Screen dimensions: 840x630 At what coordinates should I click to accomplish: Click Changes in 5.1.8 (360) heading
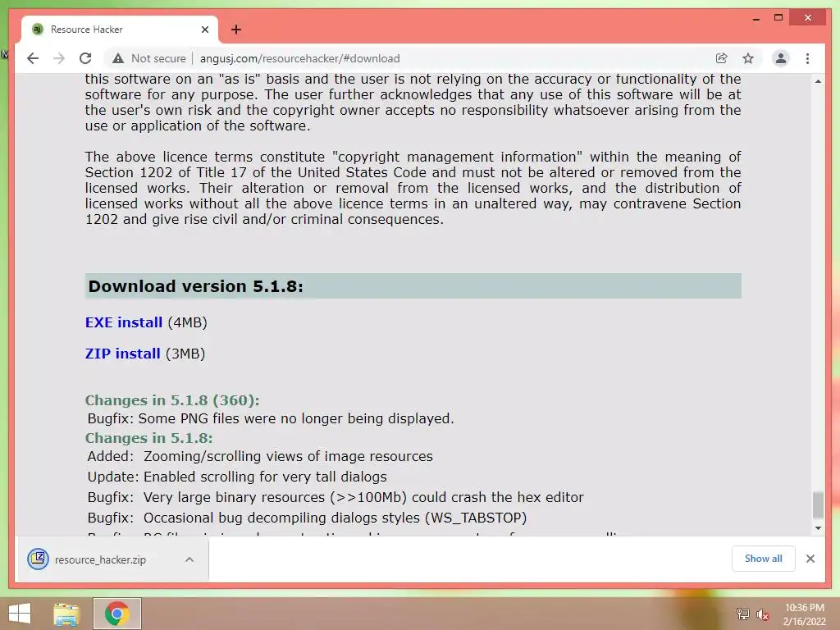point(172,400)
